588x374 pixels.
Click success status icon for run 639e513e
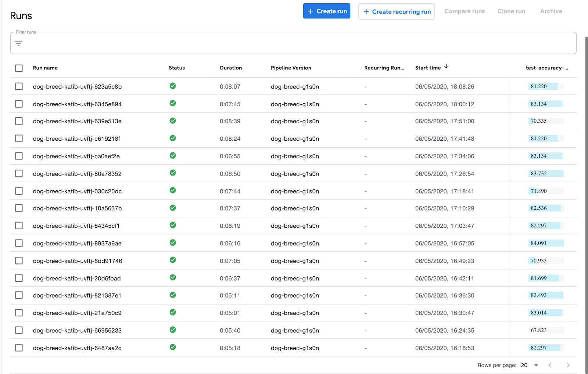click(173, 121)
